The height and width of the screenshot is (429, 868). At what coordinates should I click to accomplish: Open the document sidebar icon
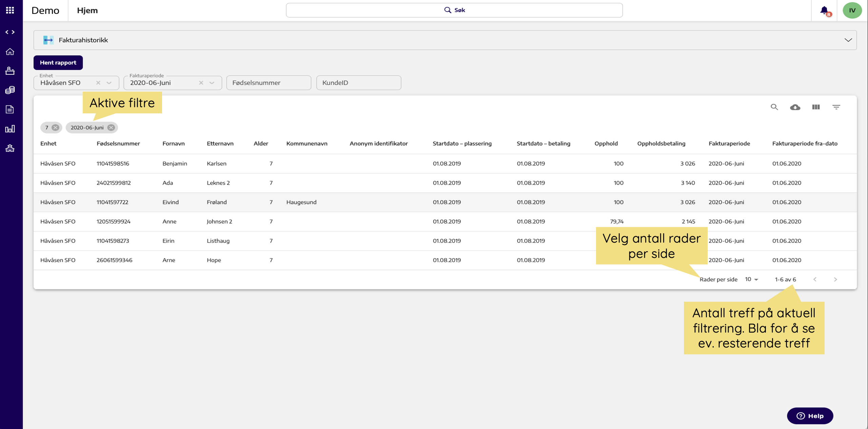point(10,109)
